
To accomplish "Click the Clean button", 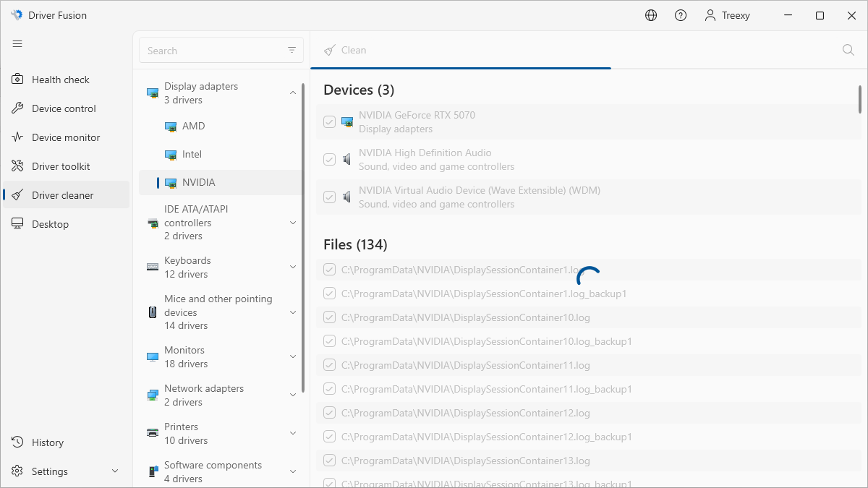I will coord(346,50).
